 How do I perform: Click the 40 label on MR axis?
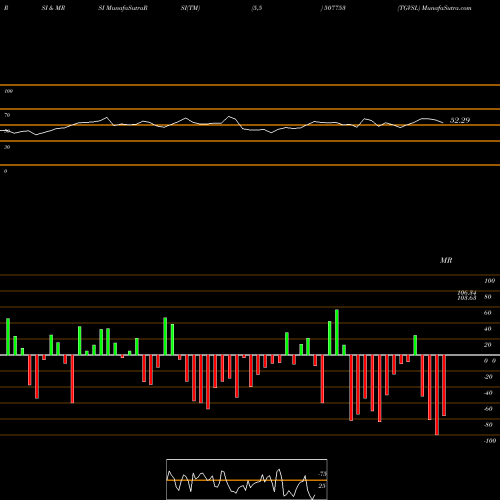[488, 329]
